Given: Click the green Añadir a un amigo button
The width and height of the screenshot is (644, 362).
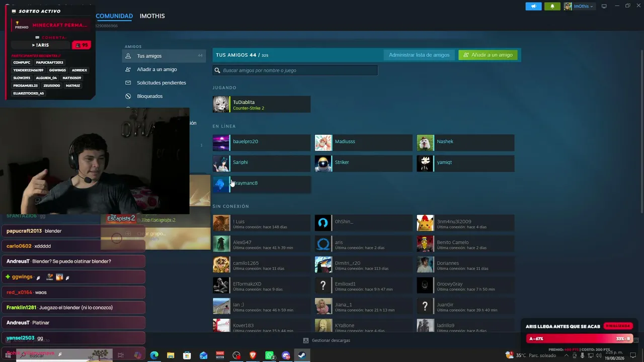Looking at the screenshot, I should pyautogui.click(x=488, y=55).
